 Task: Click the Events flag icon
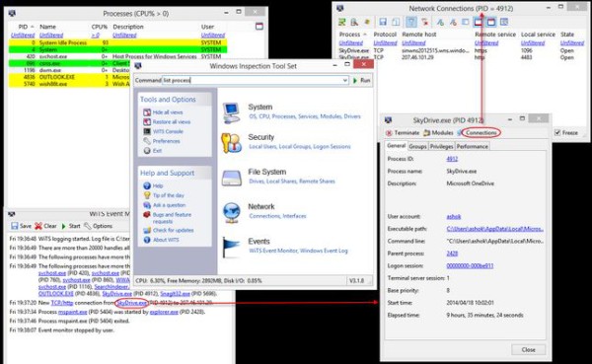coord(231,247)
